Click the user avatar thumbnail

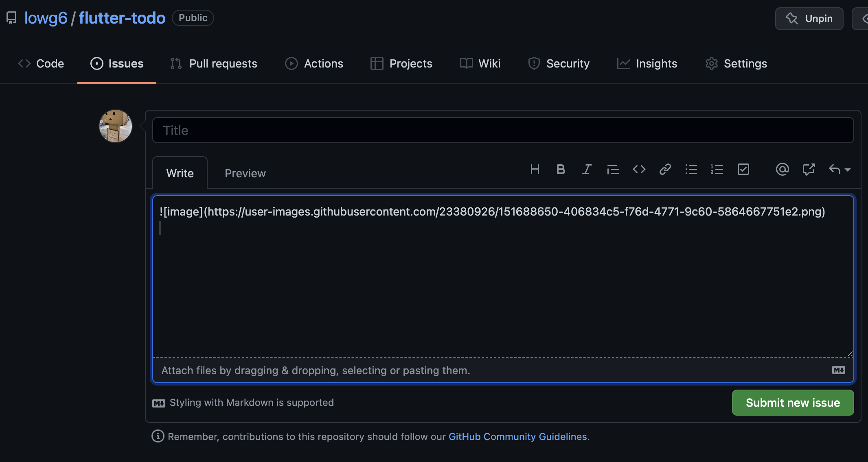115,126
